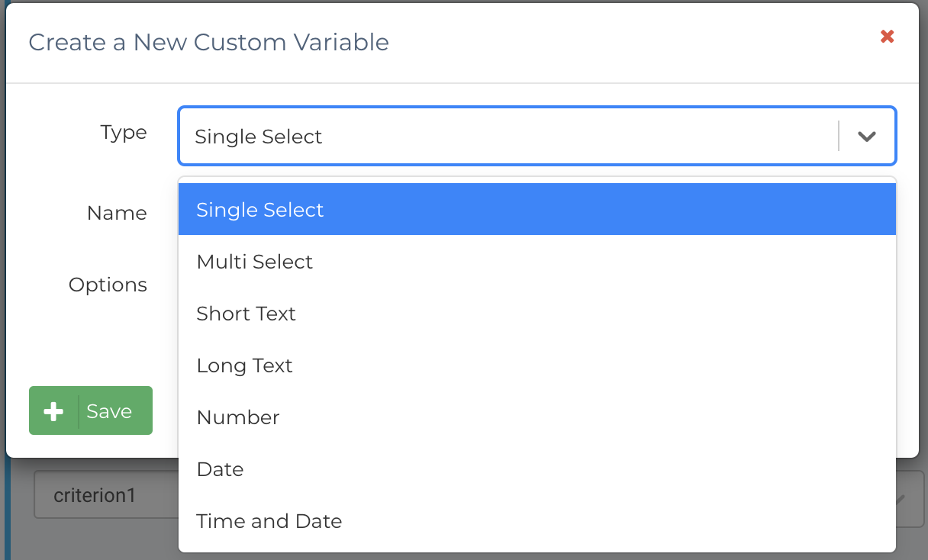Click the Options field label
Image resolution: width=928 pixels, height=560 pixels.
click(x=108, y=285)
